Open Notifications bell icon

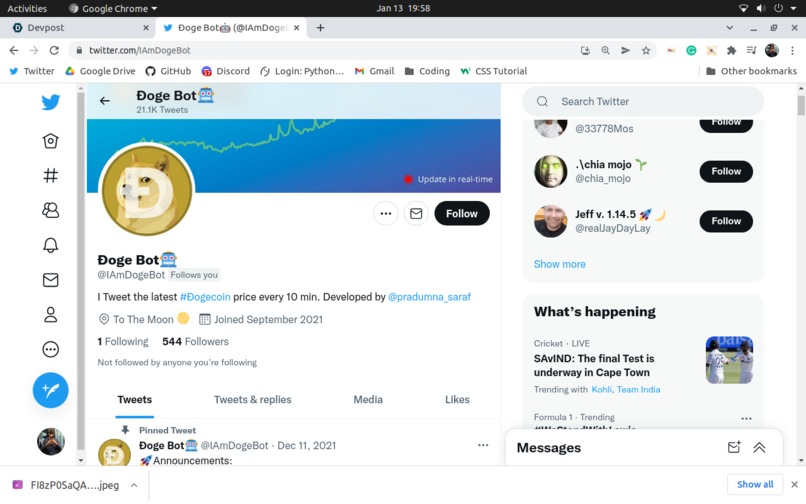tap(50, 245)
